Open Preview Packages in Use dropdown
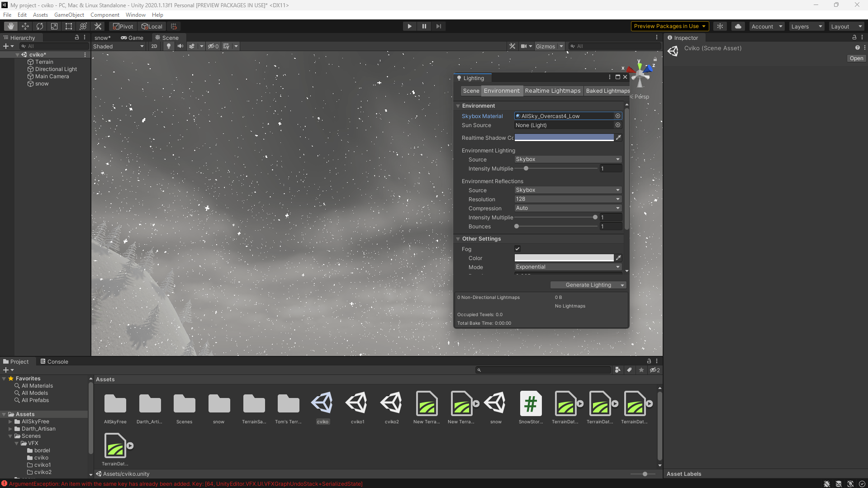The width and height of the screenshot is (868, 488). click(x=669, y=26)
